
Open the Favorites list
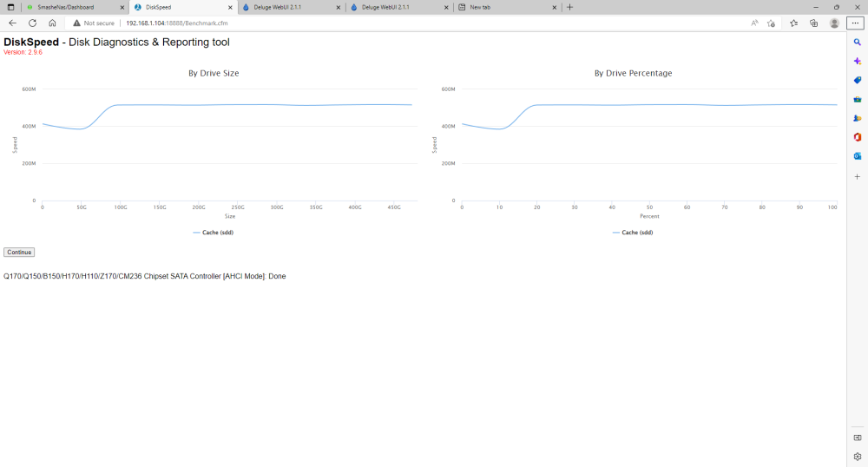[794, 23]
